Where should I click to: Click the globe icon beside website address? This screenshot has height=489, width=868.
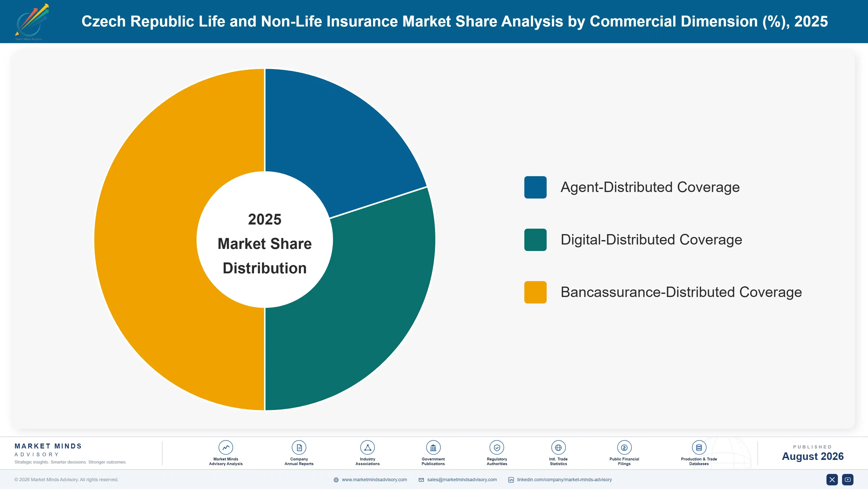point(336,480)
